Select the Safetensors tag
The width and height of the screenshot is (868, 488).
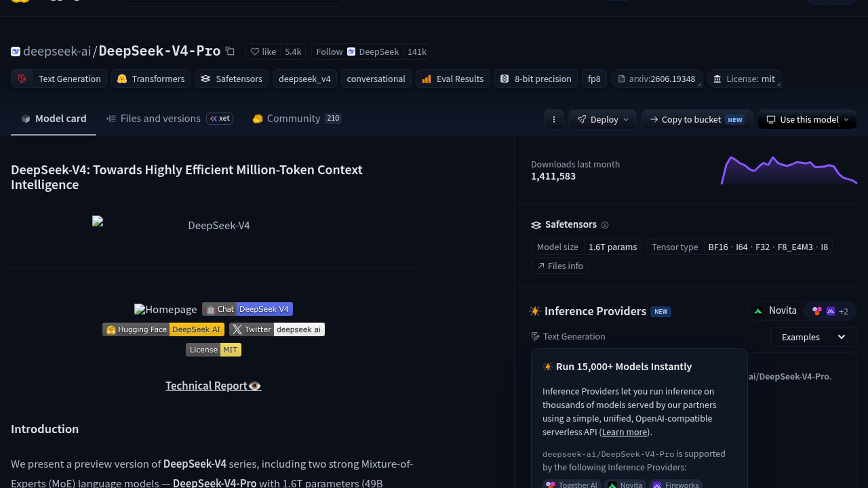click(231, 79)
